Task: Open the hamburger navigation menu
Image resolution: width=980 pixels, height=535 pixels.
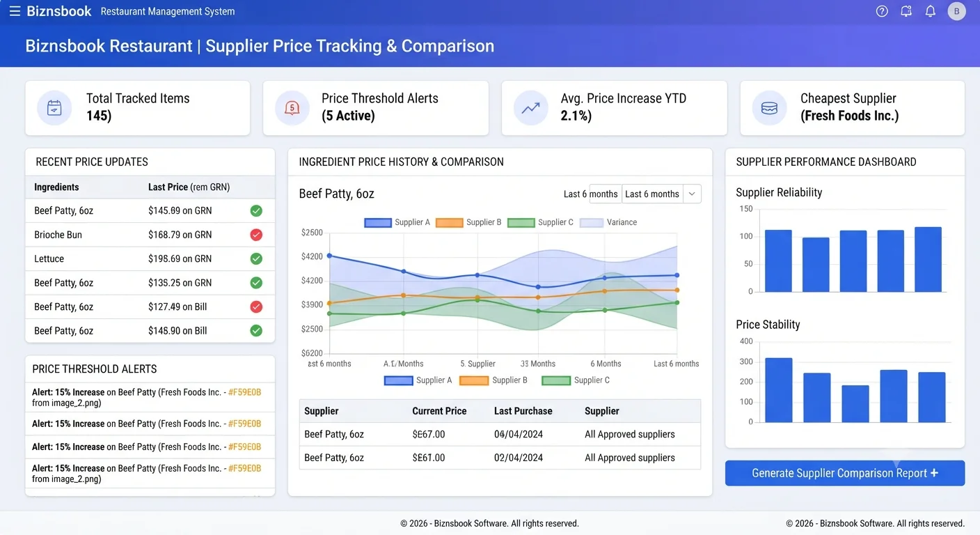Action: 15,11
